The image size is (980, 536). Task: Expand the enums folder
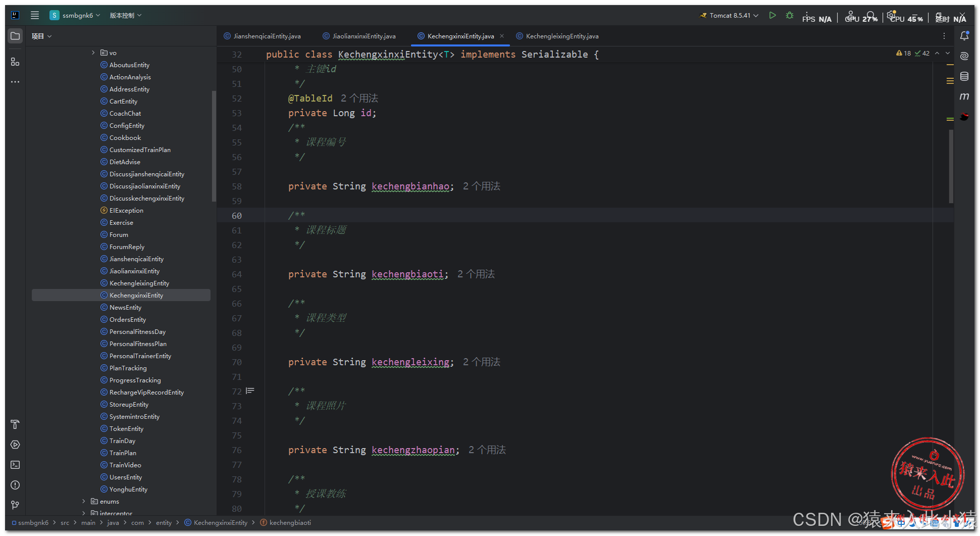tap(84, 501)
